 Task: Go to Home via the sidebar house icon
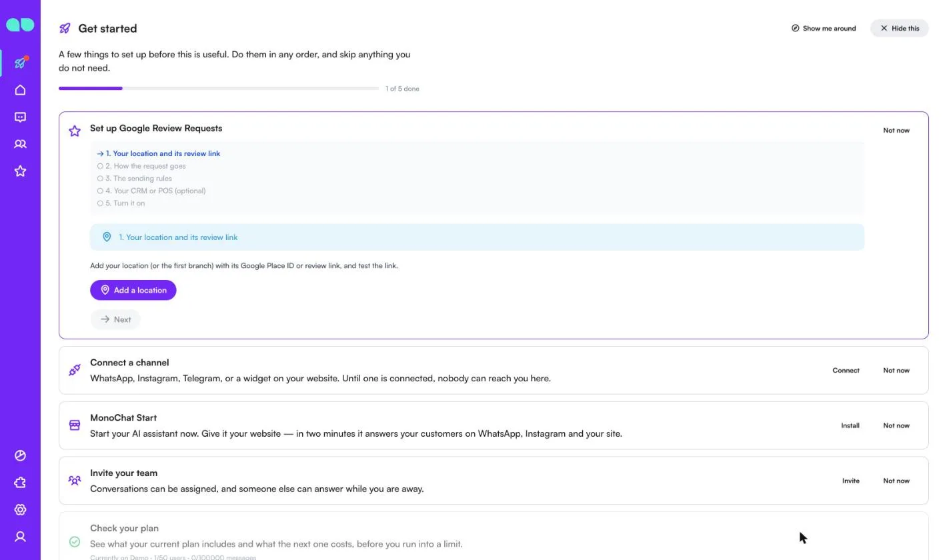(20, 90)
